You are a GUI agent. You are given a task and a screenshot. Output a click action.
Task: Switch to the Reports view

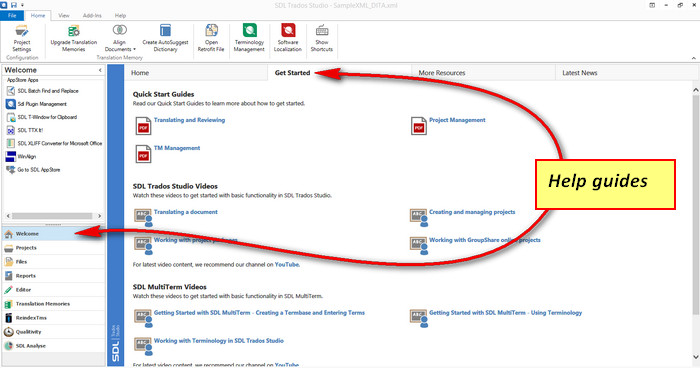[54, 276]
